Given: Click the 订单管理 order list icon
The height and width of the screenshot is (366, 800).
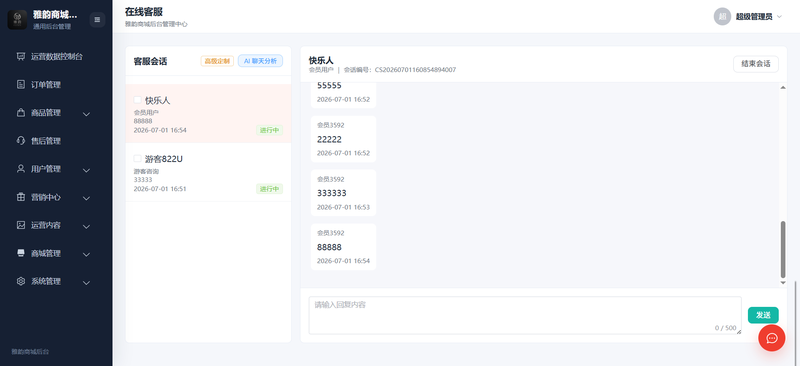Looking at the screenshot, I should click(21, 84).
